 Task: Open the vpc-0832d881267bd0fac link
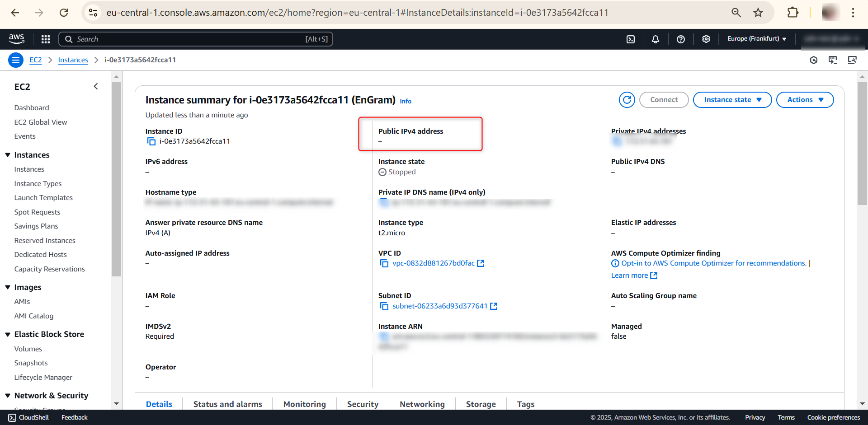433,263
